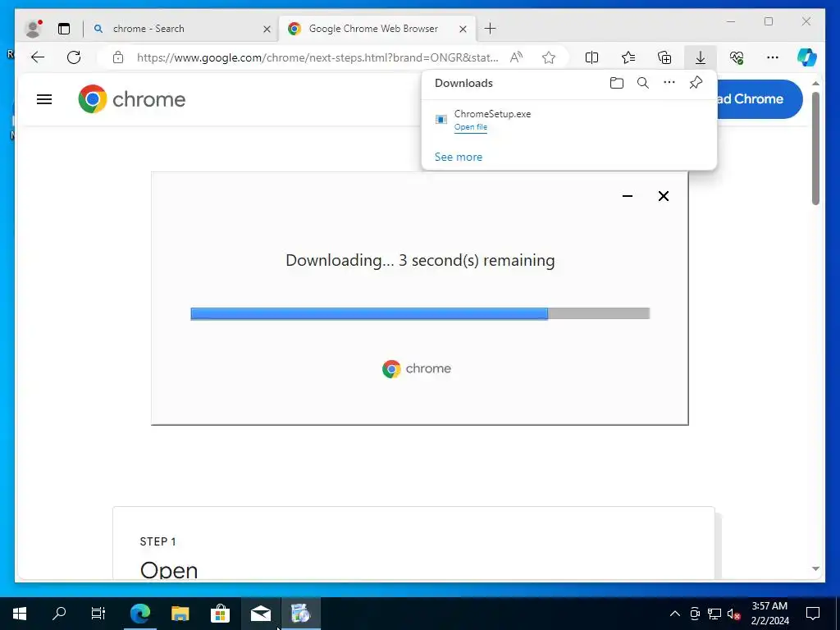
Task: Click the scrollbar down arrow
Action: point(815,569)
